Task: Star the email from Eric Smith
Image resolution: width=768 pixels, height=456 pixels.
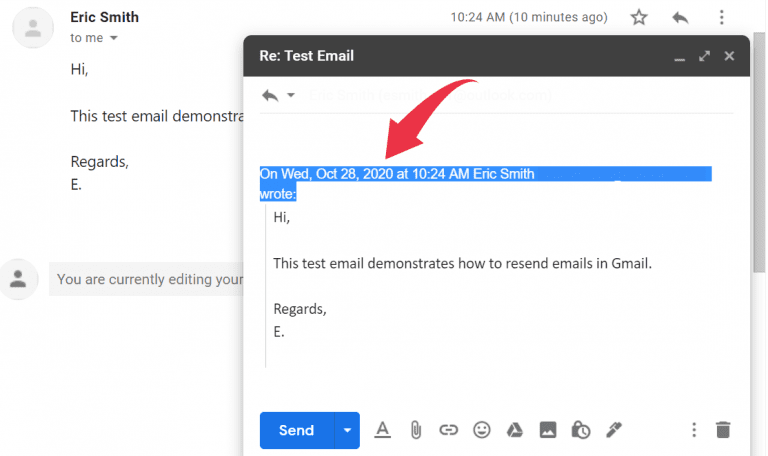Action: pos(639,17)
